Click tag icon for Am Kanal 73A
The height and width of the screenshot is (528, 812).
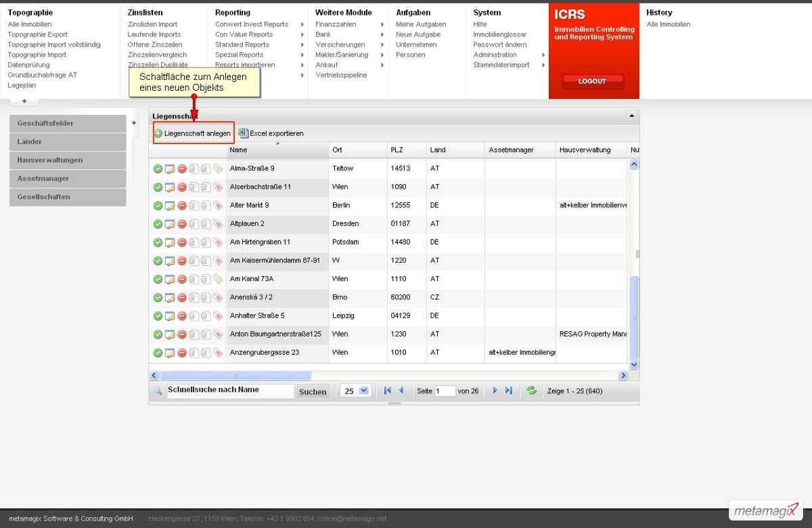pos(217,279)
